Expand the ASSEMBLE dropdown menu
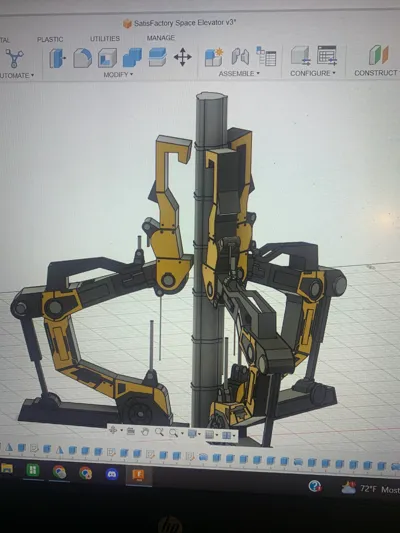Screen dimensions: 400x533 [x=239, y=73]
